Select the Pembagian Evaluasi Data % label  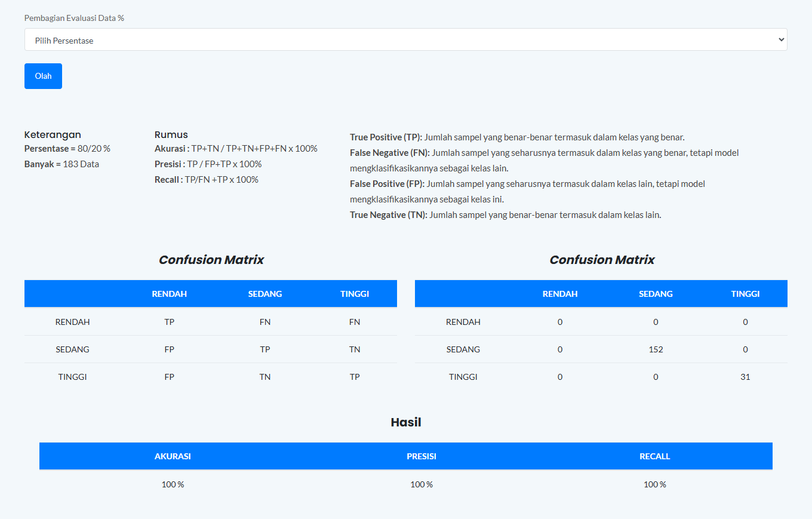click(73, 18)
